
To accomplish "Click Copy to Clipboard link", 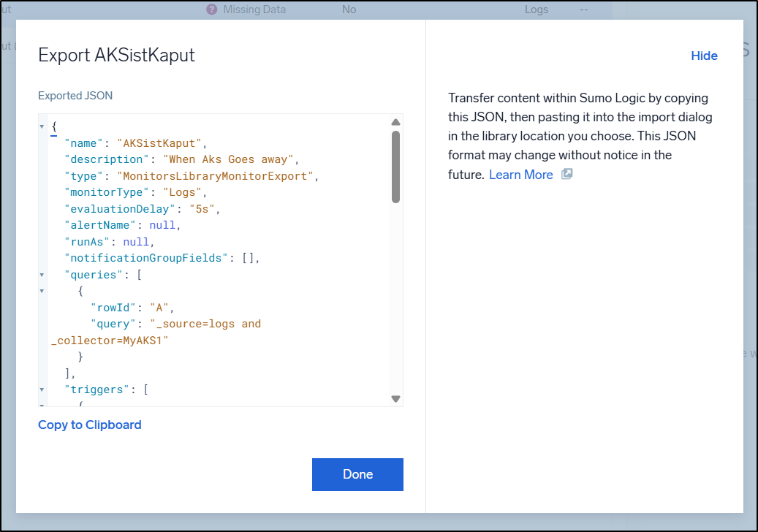I will coord(89,425).
